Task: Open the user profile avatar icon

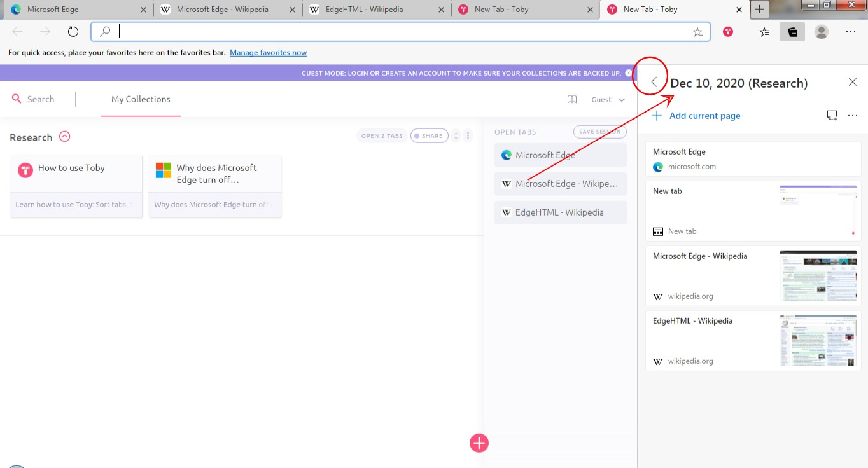Action: pyautogui.click(x=822, y=32)
